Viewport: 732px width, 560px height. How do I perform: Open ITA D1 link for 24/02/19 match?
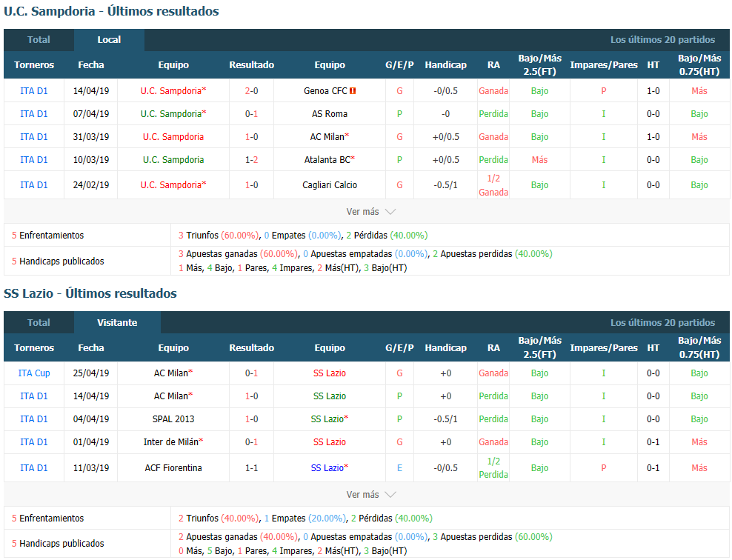coord(33,184)
